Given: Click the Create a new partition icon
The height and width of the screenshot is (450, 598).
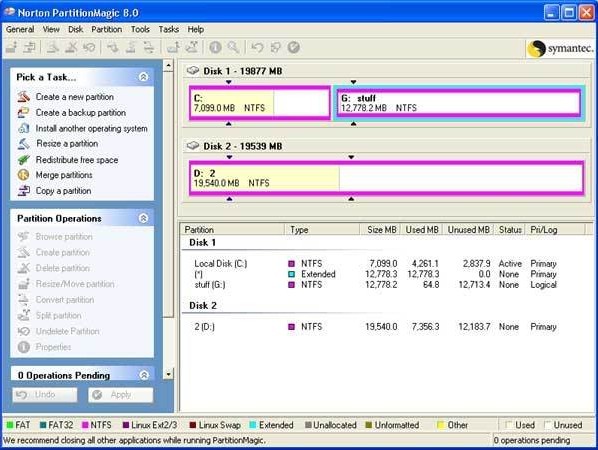Looking at the screenshot, I should [x=23, y=96].
